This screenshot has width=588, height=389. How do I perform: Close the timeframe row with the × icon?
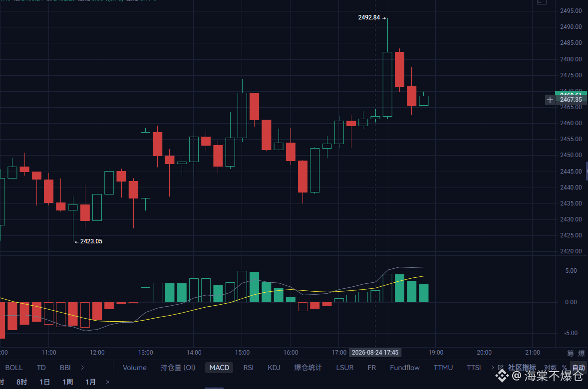(108, 382)
